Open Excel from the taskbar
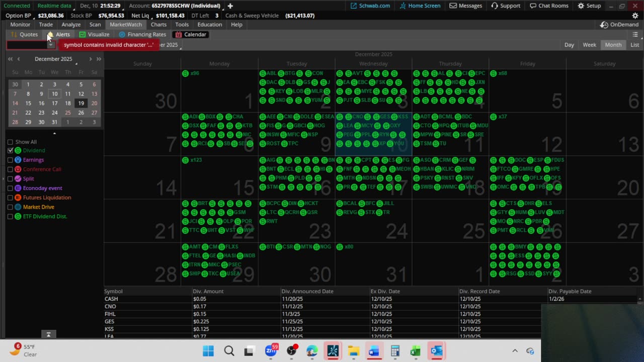 [415, 351]
